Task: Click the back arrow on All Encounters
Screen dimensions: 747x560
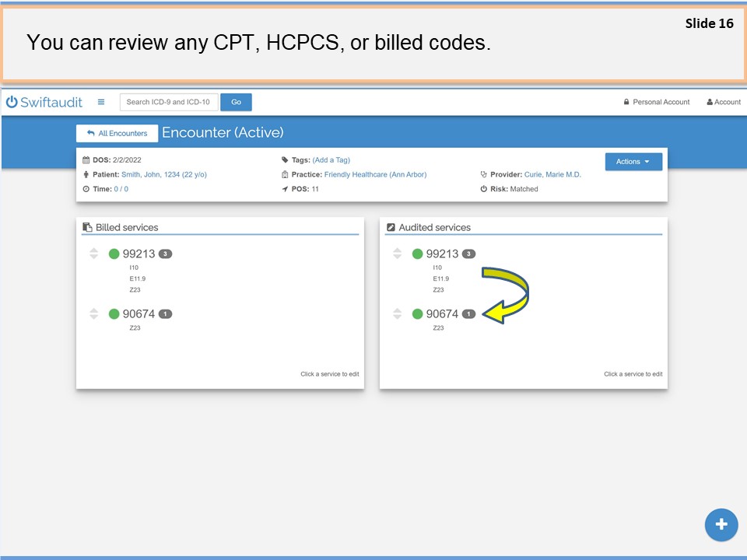Action: (91, 134)
